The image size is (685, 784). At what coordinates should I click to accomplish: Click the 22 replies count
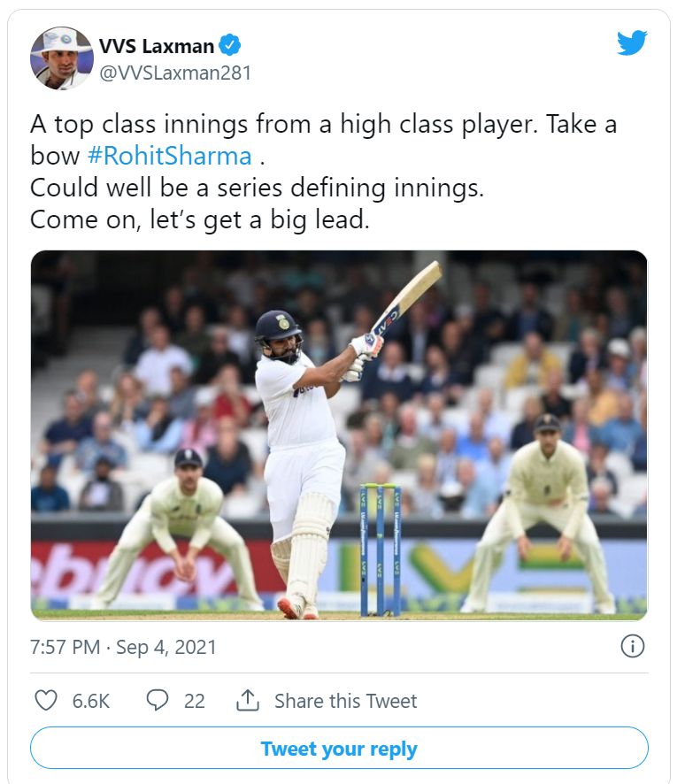(195, 701)
